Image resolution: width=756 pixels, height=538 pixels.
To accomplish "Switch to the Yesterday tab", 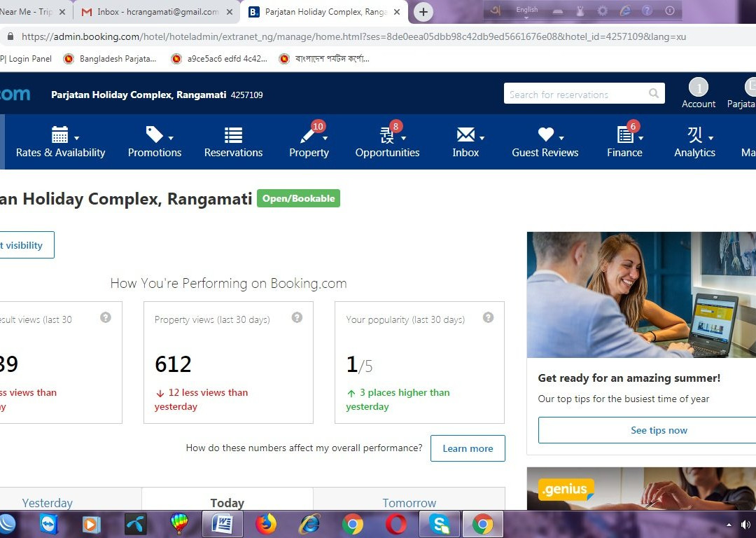I will [x=47, y=503].
